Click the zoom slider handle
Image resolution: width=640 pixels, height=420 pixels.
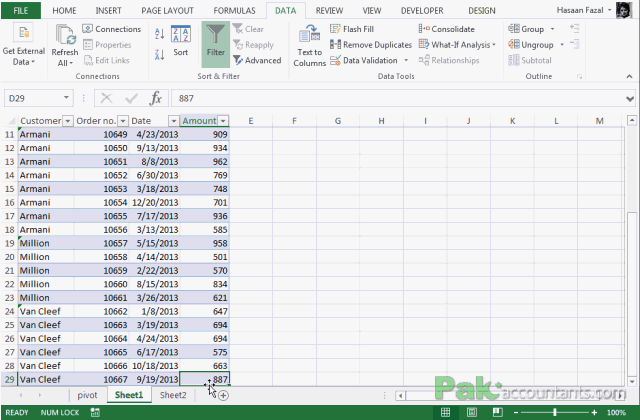click(x=555, y=413)
